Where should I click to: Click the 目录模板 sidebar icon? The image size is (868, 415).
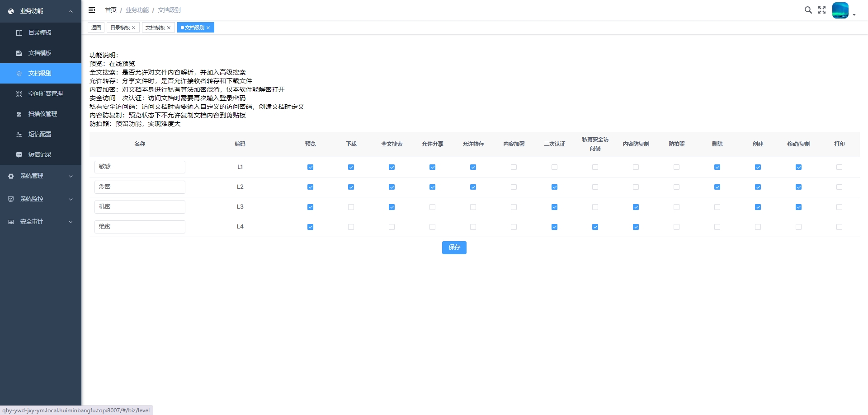[x=19, y=33]
